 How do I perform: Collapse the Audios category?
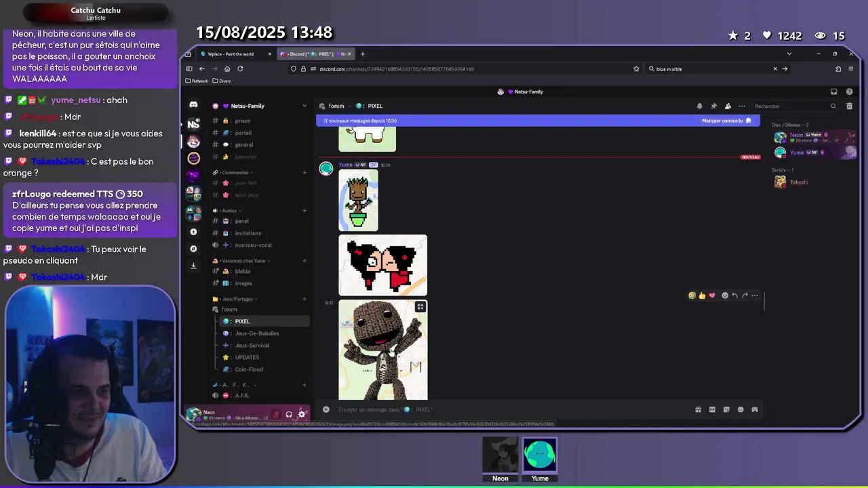(x=227, y=211)
